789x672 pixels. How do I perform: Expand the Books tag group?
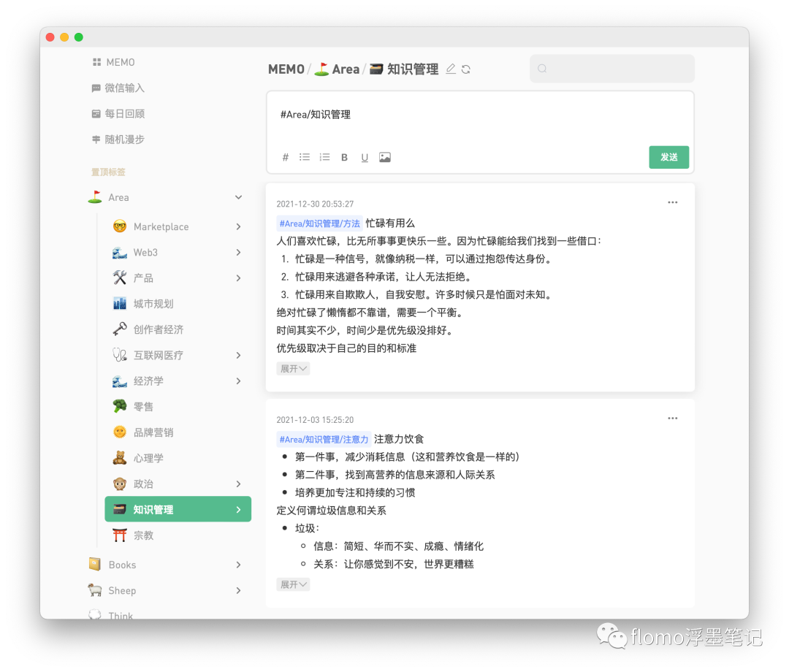(238, 565)
